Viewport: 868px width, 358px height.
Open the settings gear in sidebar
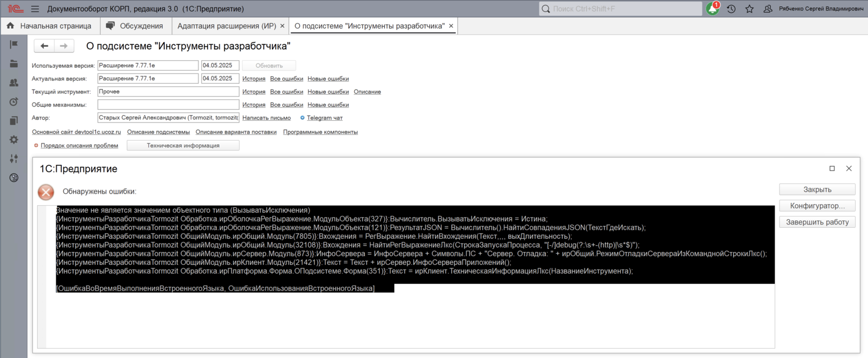(x=14, y=139)
